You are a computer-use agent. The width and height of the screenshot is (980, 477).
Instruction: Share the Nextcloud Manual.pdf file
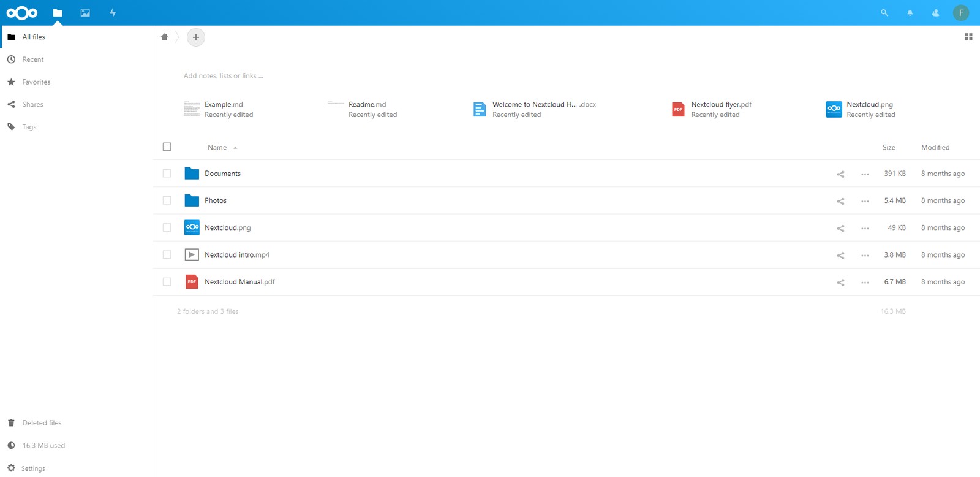(840, 283)
